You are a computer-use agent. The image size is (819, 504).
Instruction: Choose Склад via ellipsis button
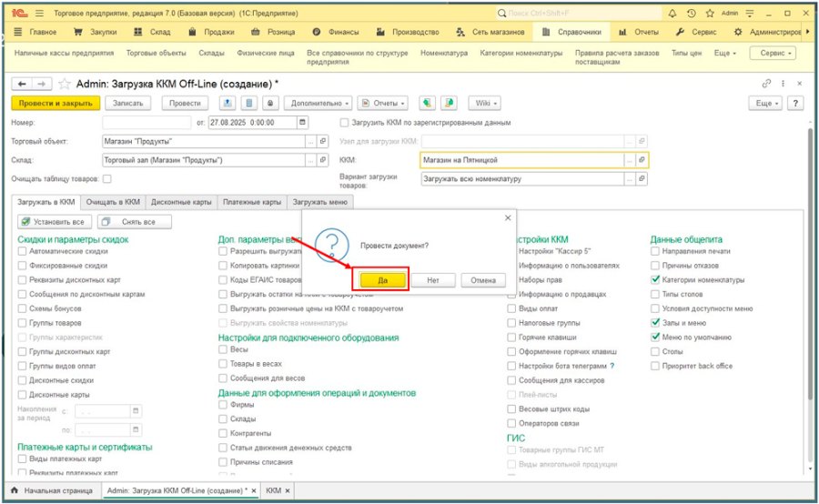(311, 160)
